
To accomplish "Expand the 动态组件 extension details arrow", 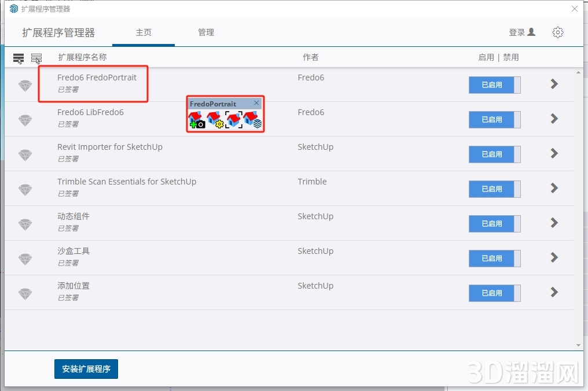I will click(554, 223).
